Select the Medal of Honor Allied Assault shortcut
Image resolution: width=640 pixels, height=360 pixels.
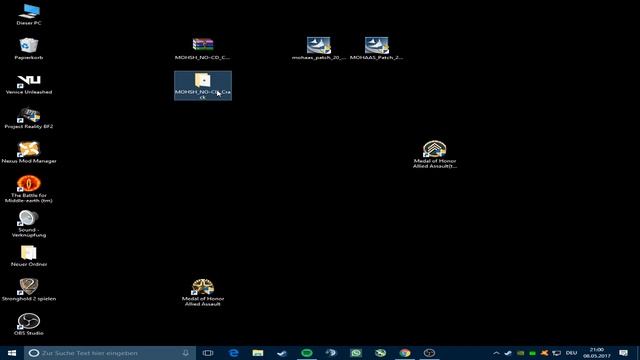203,292
